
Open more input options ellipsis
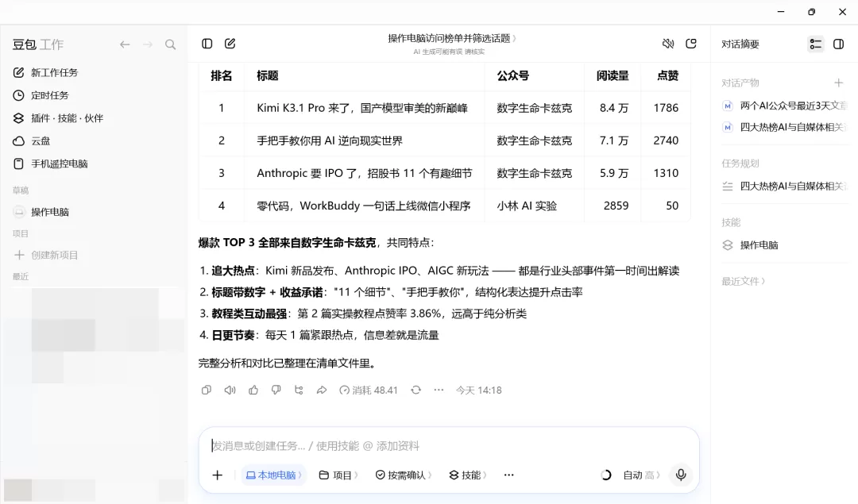[509, 475]
